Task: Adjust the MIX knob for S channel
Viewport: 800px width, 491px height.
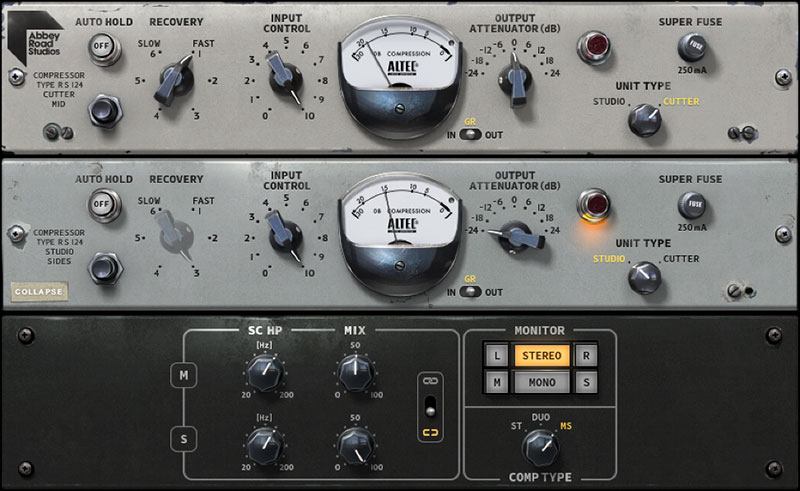Action: pos(356,446)
